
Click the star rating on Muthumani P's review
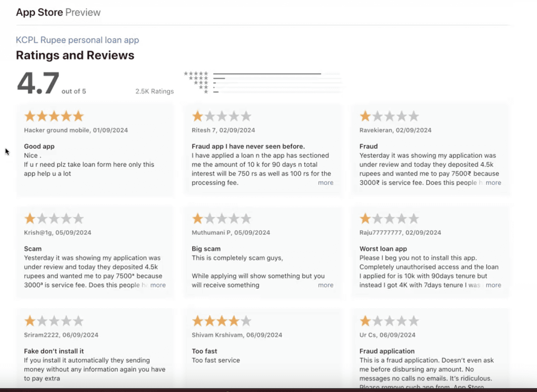pyautogui.click(x=222, y=219)
